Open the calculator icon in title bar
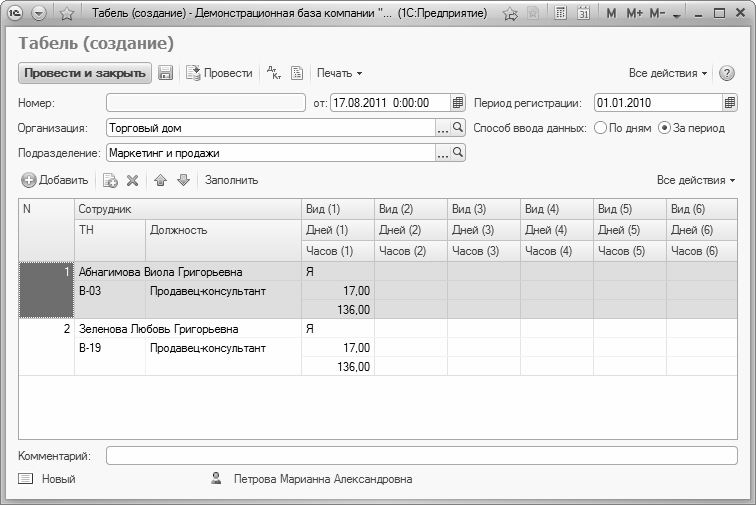The width and height of the screenshot is (756, 505). 561,14
